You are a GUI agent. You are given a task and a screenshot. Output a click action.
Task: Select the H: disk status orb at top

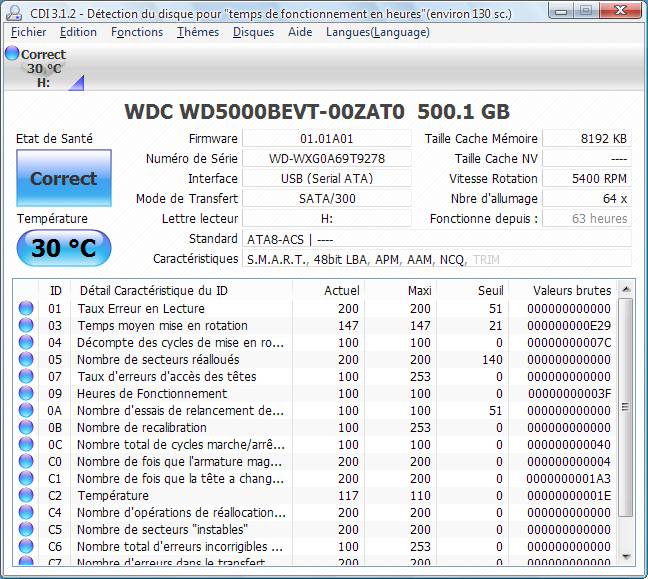click(12, 53)
